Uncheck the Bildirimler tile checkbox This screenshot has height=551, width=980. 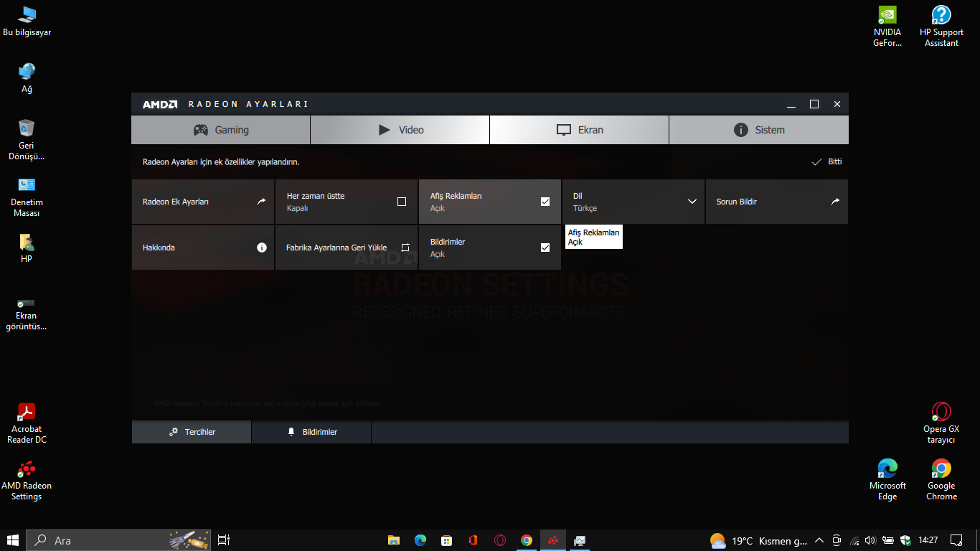pos(545,248)
